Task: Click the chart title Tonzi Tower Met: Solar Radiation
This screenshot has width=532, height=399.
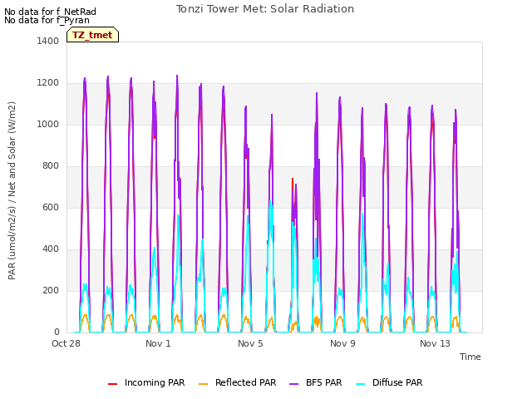Action: 265,9
